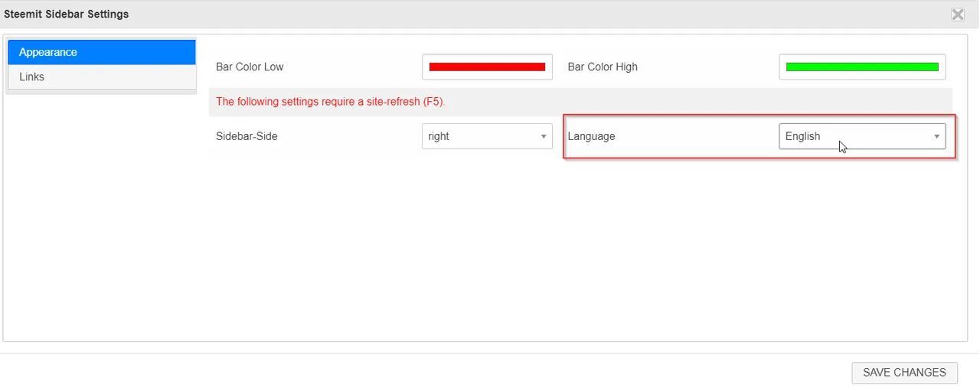This screenshot has width=980, height=388.
Task: Open the Language dropdown showing English
Action: [862, 136]
